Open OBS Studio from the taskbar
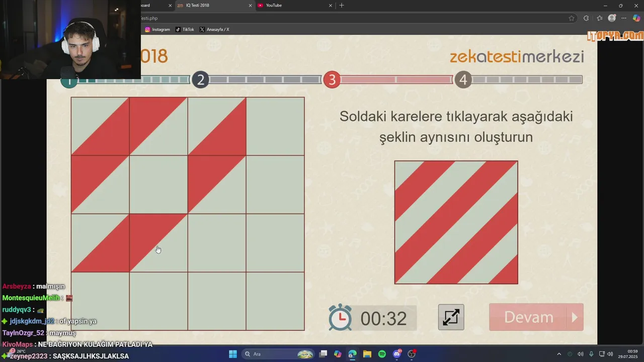644x362 pixels. click(x=412, y=354)
